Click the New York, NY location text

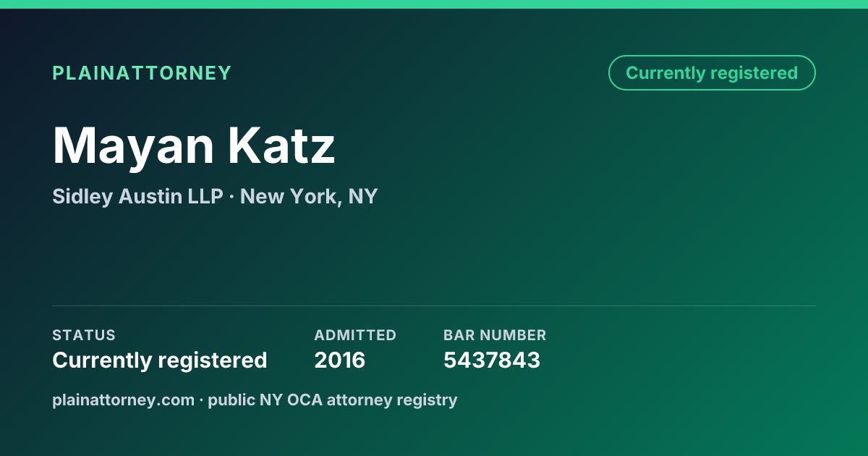[x=309, y=196]
